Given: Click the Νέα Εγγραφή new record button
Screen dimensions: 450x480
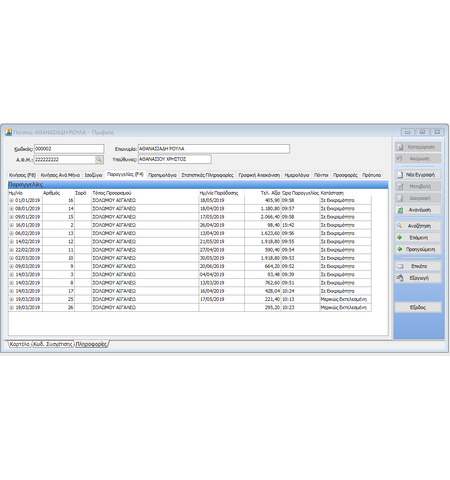Looking at the screenshot, I should tap(418, 175).
